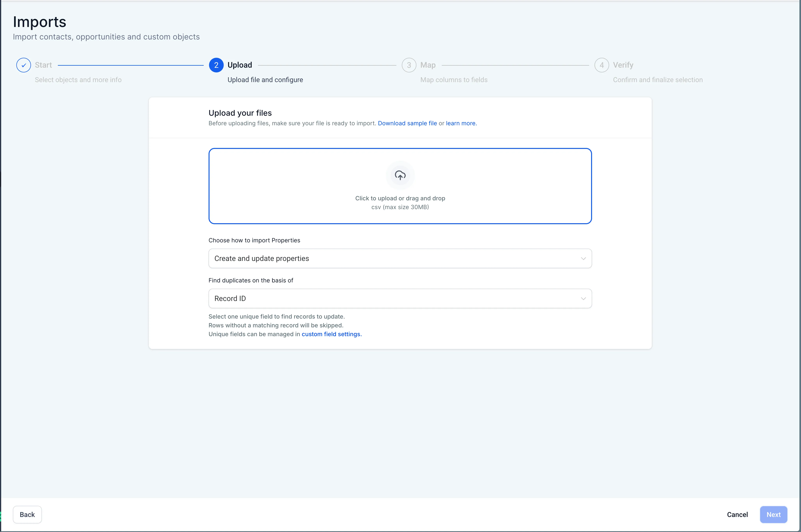Click the Upload step label

239,65
